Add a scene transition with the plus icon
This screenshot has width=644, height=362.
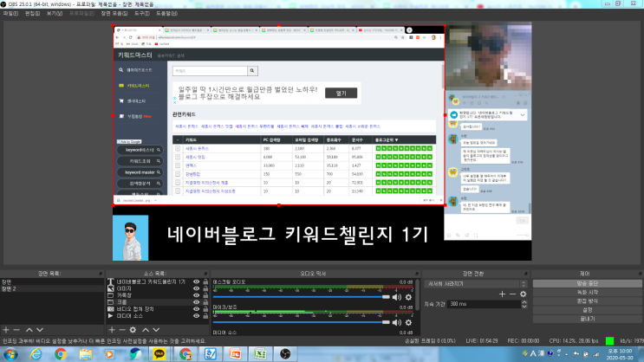[502, 294]
